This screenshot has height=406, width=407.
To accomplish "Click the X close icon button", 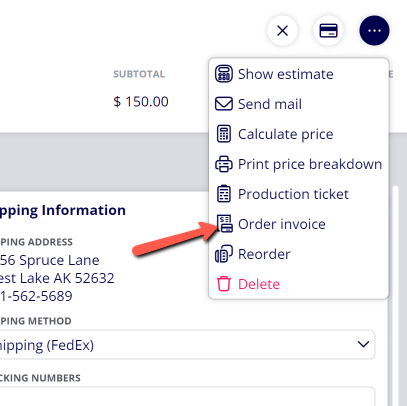I will point(282,31).
